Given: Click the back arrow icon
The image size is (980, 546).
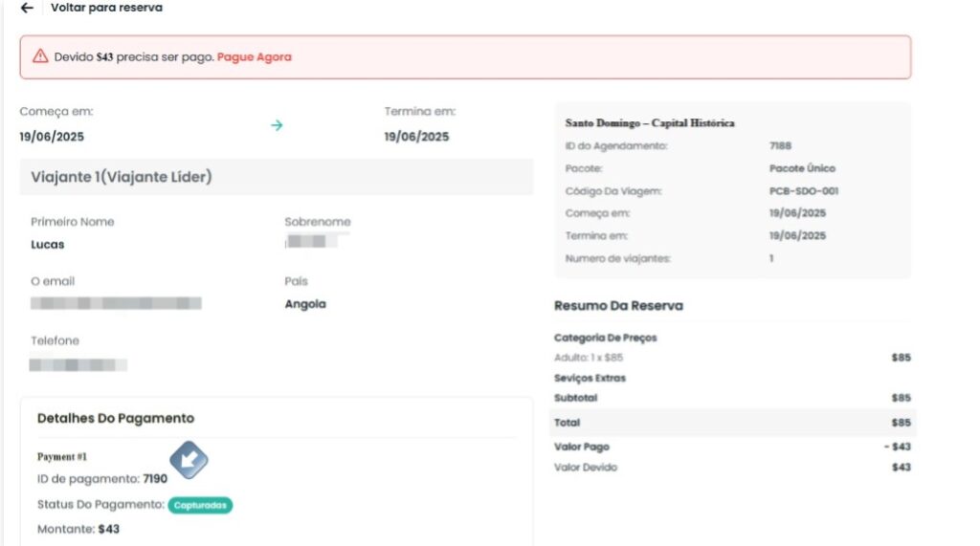Looking at the screenshot, I should (27, 8).
